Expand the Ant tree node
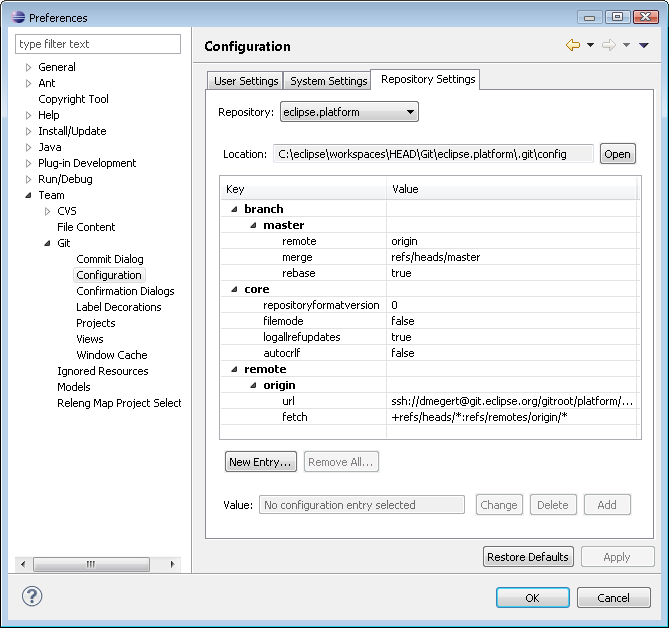Viewport: 669px width, 628px height. tap(29, 83)
